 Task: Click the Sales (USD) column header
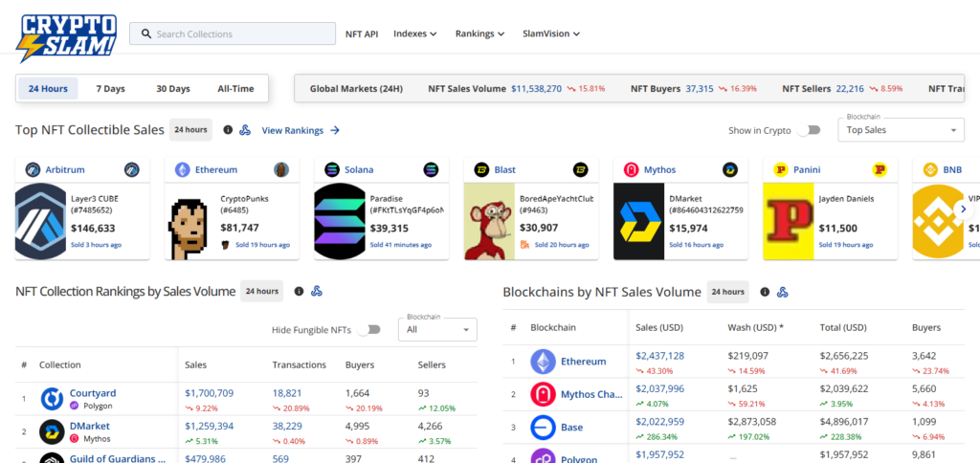click(x=659, y=327)
